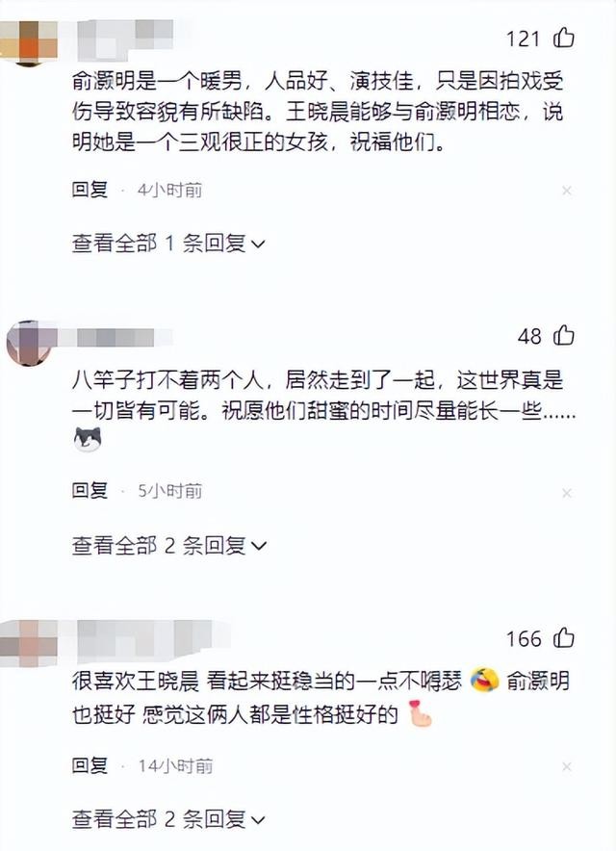
Task: Reply to the 八竿子打不着 comment
Action: click(90, 491)
